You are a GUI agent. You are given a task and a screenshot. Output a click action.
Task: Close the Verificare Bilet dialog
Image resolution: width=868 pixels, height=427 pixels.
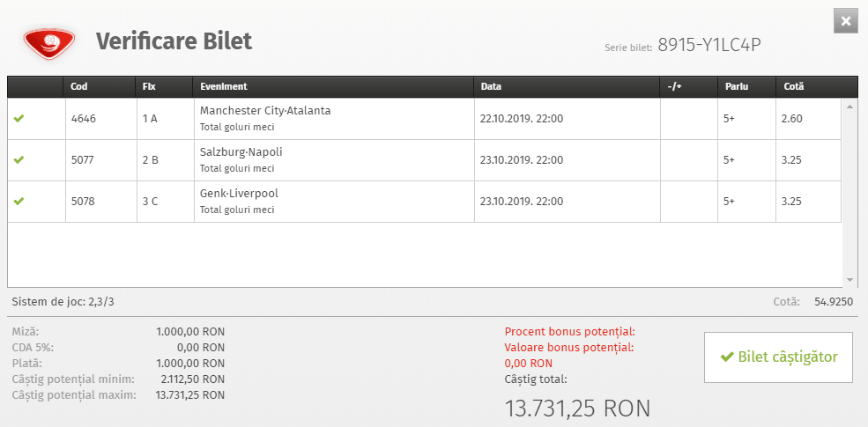coord(845,21)
